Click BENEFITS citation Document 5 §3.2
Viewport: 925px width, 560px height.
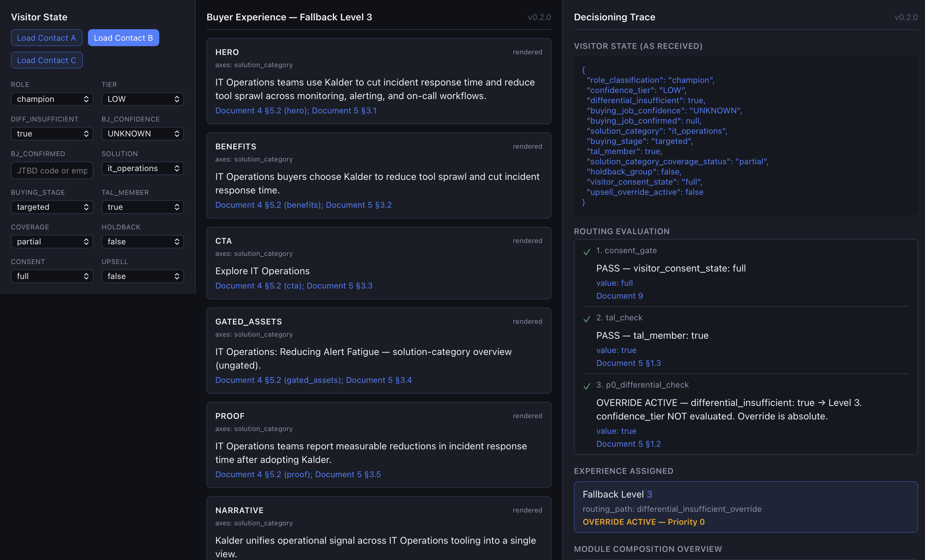click(x=359, y=205)
